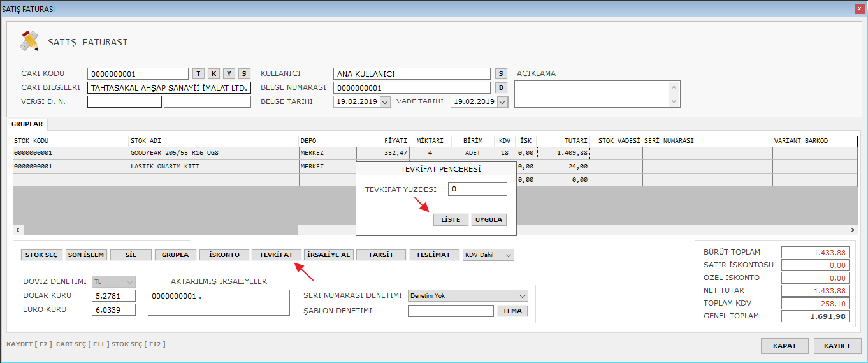Viewport: 868px width, 363px height.
Task: Click the Taksit button
Action: (380, 255)
